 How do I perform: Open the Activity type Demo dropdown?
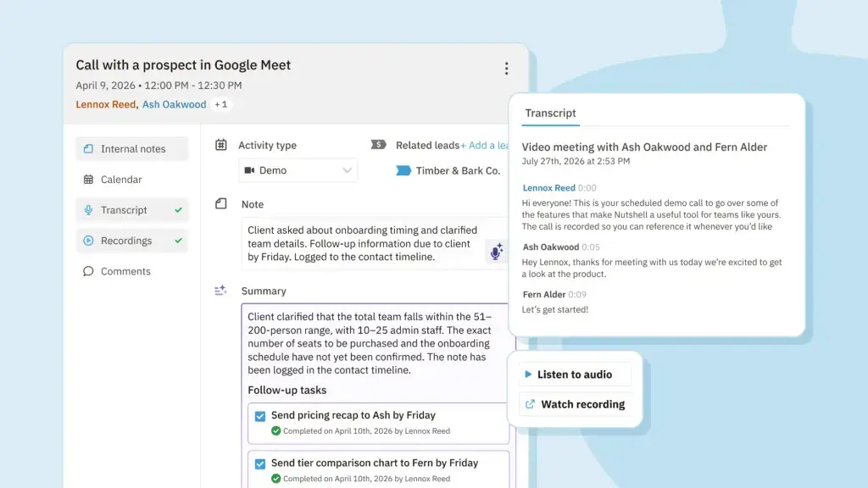point(298,170)
